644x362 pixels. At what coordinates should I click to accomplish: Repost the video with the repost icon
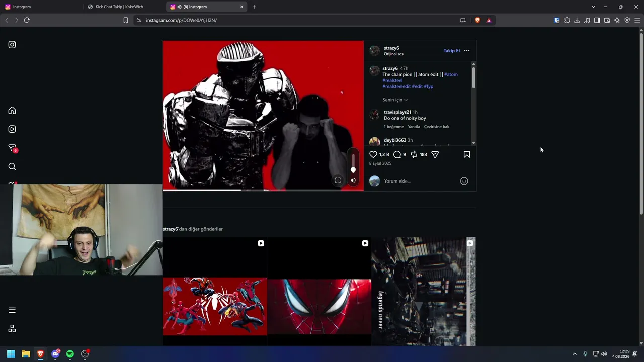(x=414, y=155)
